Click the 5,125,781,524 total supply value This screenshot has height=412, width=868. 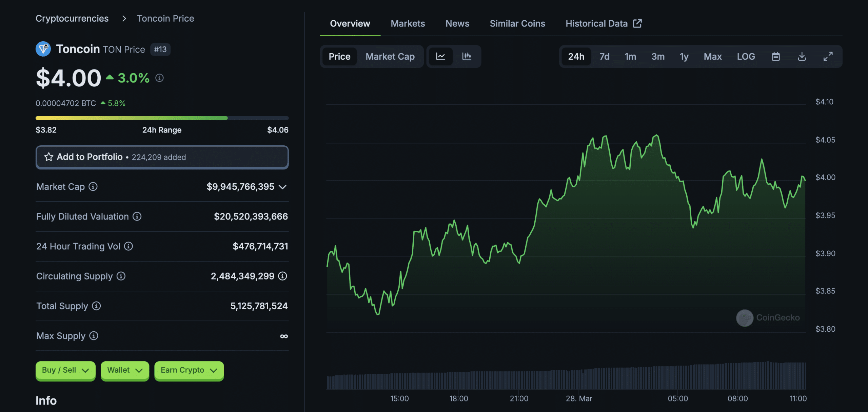tap(259, 306)
